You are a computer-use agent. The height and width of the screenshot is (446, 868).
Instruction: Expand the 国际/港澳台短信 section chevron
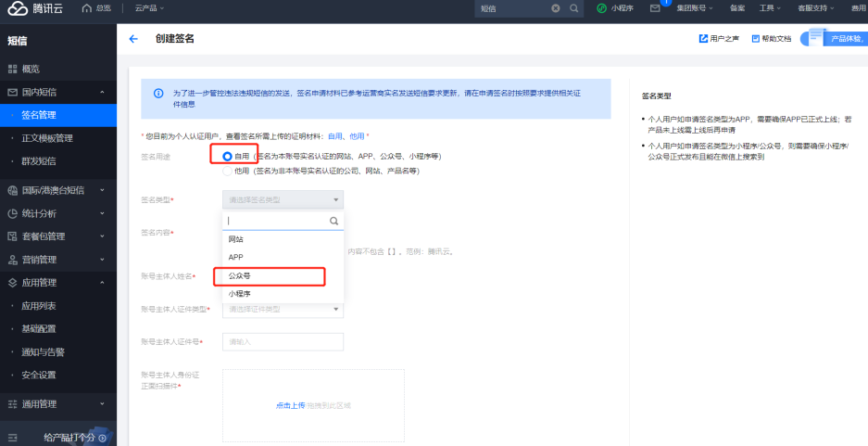point(102,190)
